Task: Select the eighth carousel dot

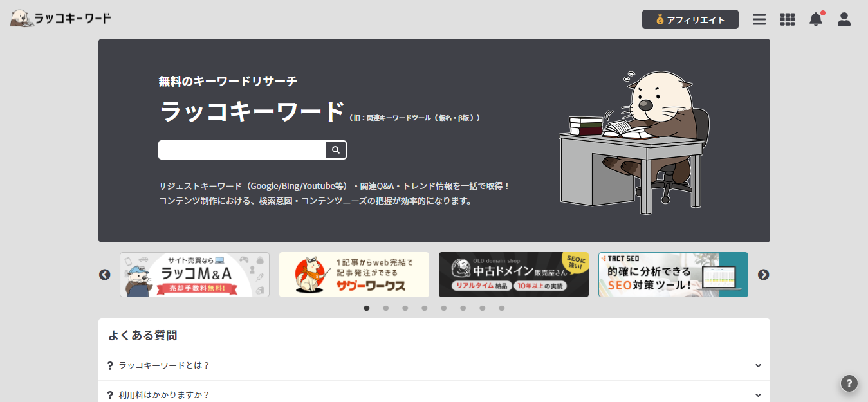Action: (x=502, y=308)
